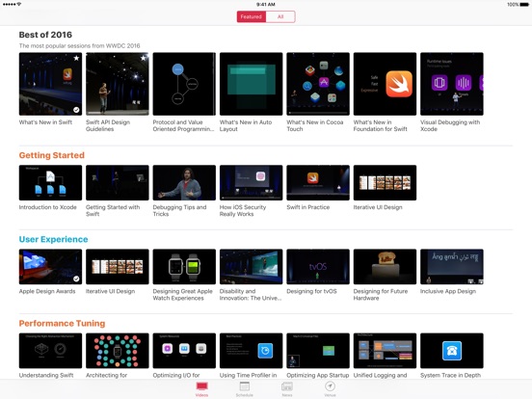
Task: Open Designing for tvOS thumbnail
Action: [x=318, y=267]
